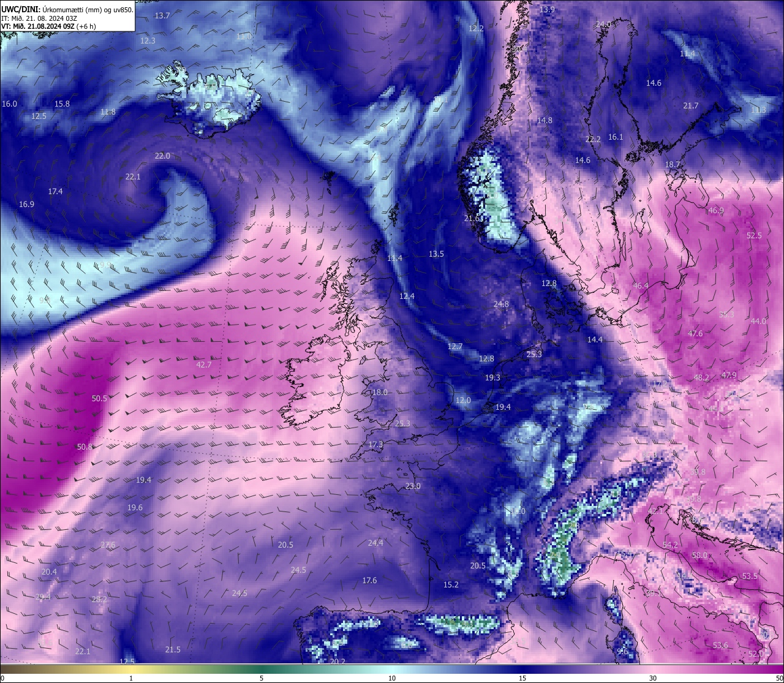The image size is (784, 683).
Task: Click the '15' label on the color scale
Action: point(522,678)
